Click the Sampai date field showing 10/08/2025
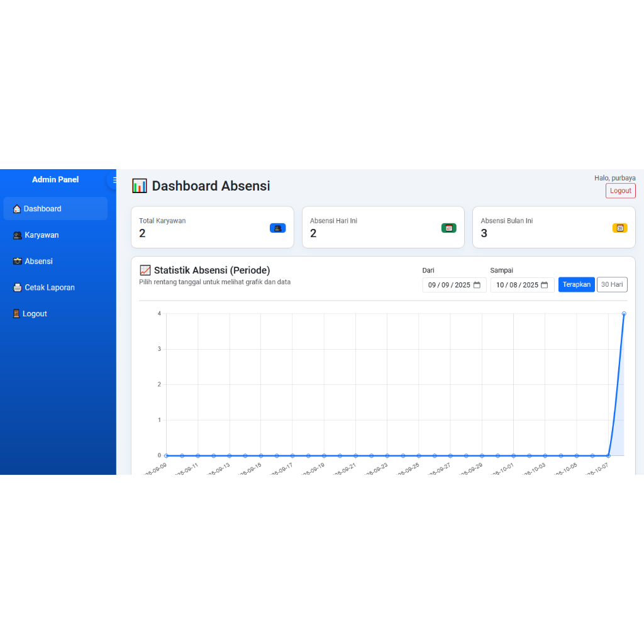The width and height of the screenshot is (644, 644). click(x=522, y=285)
